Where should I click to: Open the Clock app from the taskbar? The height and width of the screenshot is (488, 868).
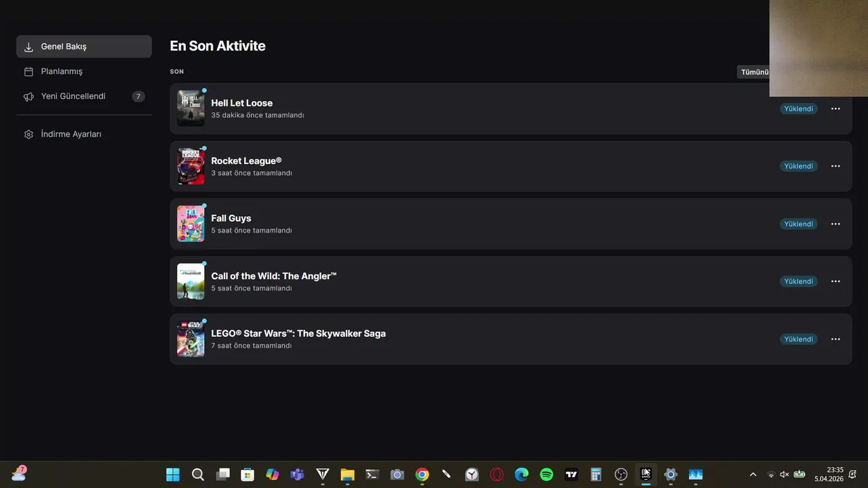coord(472,474)
